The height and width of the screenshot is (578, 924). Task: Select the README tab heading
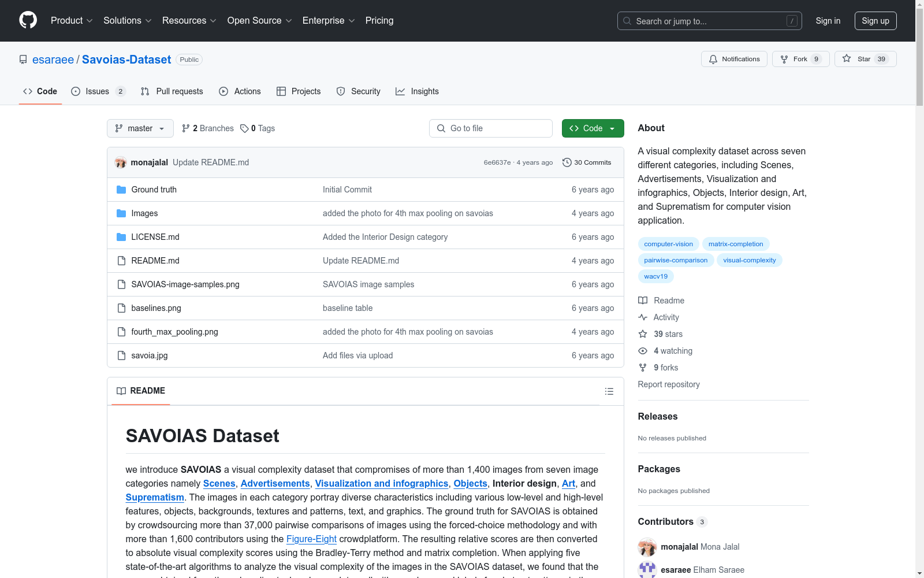click(141, 391)
